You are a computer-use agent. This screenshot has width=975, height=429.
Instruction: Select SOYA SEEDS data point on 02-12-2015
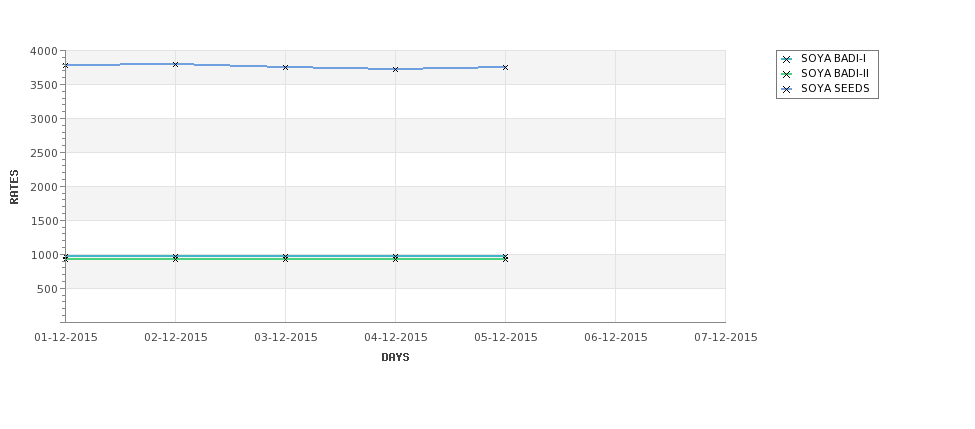pyautogui.click(x=175, y=64)
